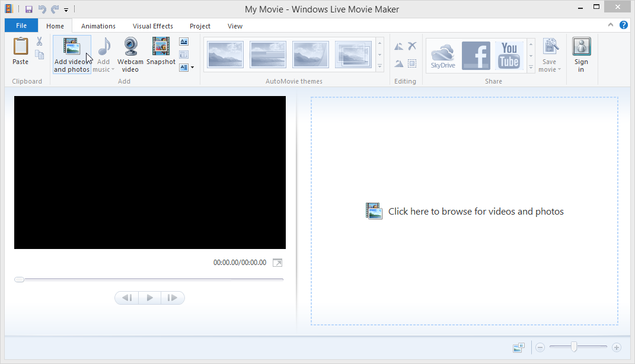Change the thumbnail size from the status bar
635x364 pixels.
pos(519,348)
